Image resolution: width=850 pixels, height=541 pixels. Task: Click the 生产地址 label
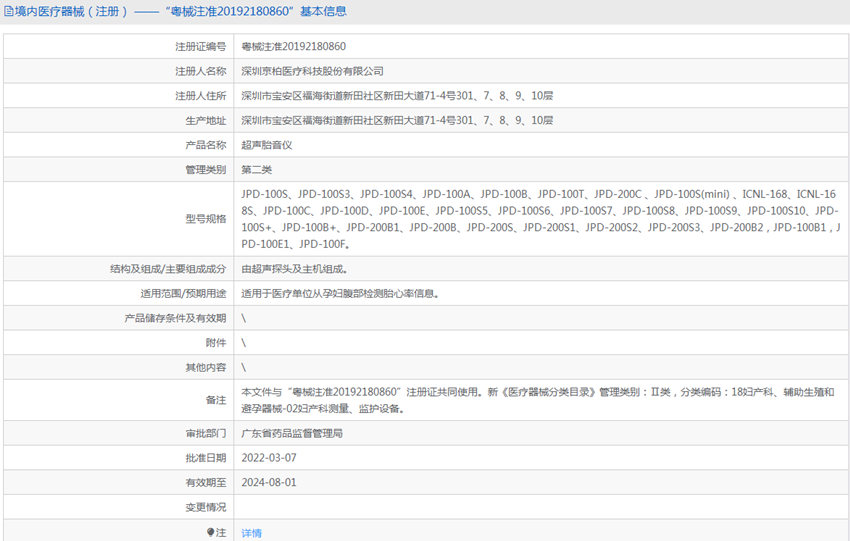point(205,120)
